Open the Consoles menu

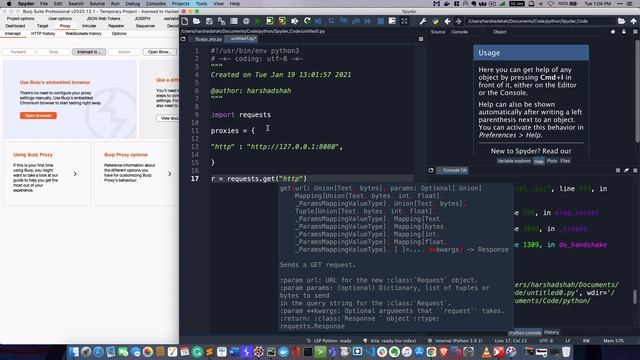pyautogui.click(x=156, y=4)
